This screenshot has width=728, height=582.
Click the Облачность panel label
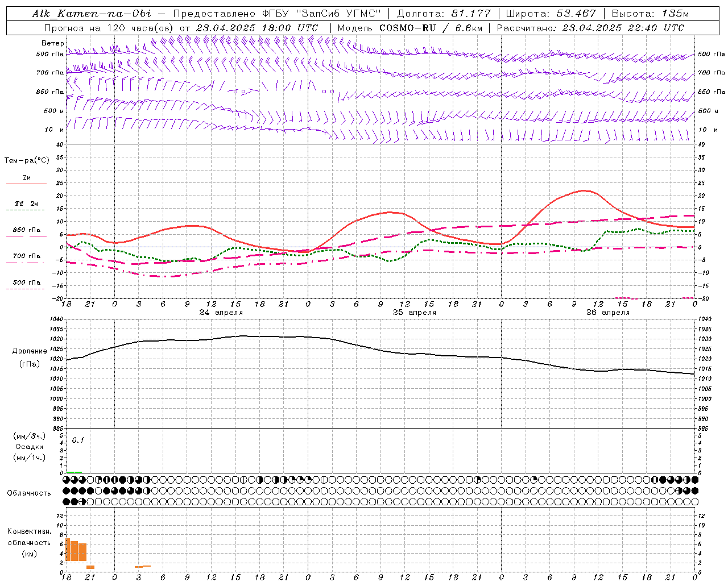pyautogui.click(x=29, y=493)
